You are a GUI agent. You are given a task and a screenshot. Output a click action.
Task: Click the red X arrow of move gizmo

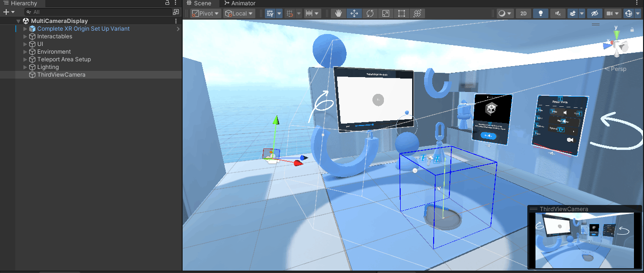[x=298, y=163]
